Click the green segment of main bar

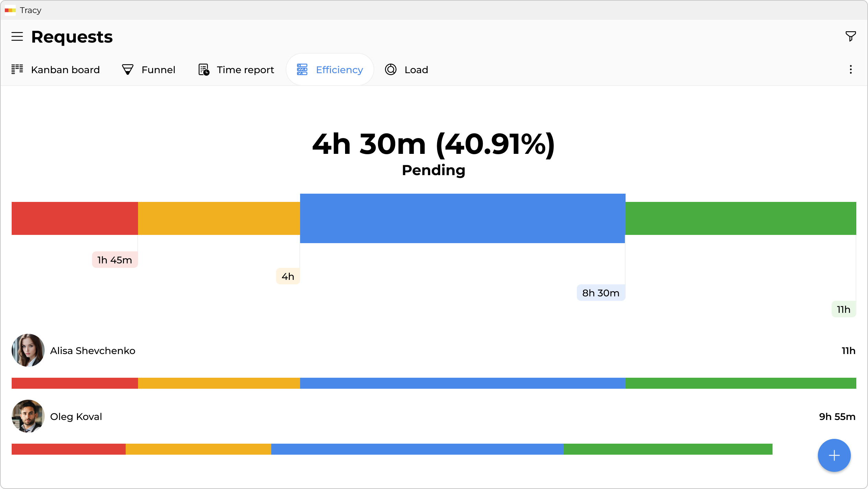tap(741, 218)
